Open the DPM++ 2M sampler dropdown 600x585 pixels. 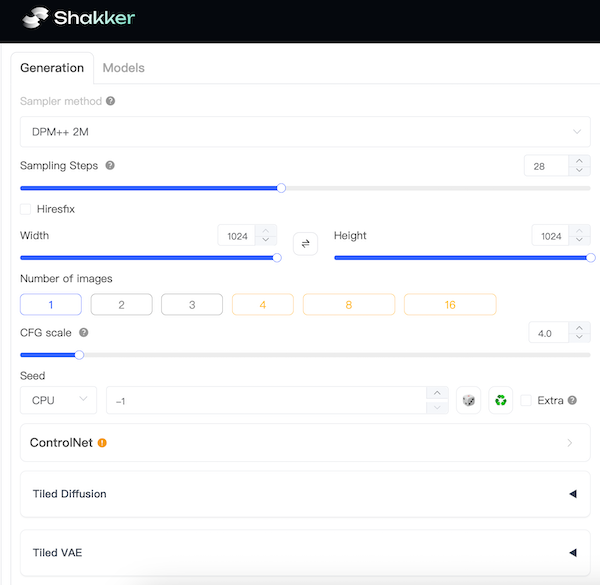click(304, 132)
